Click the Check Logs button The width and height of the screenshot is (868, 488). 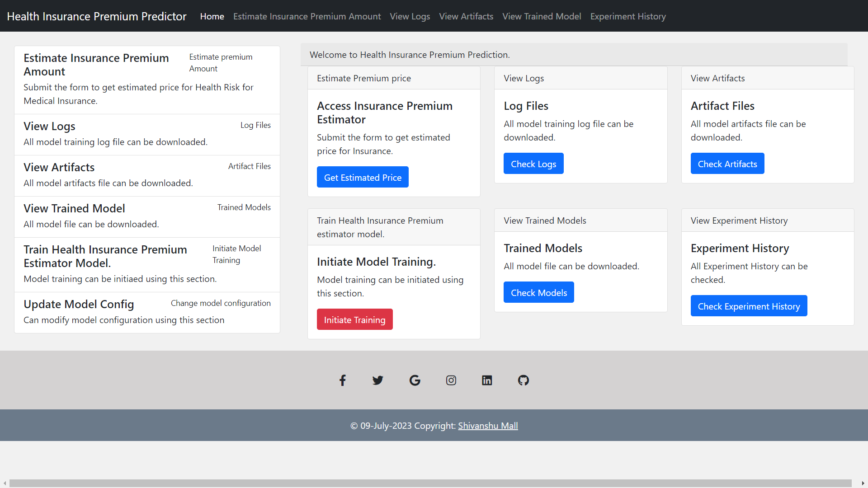pyautogui.click(x=533, y=163)
